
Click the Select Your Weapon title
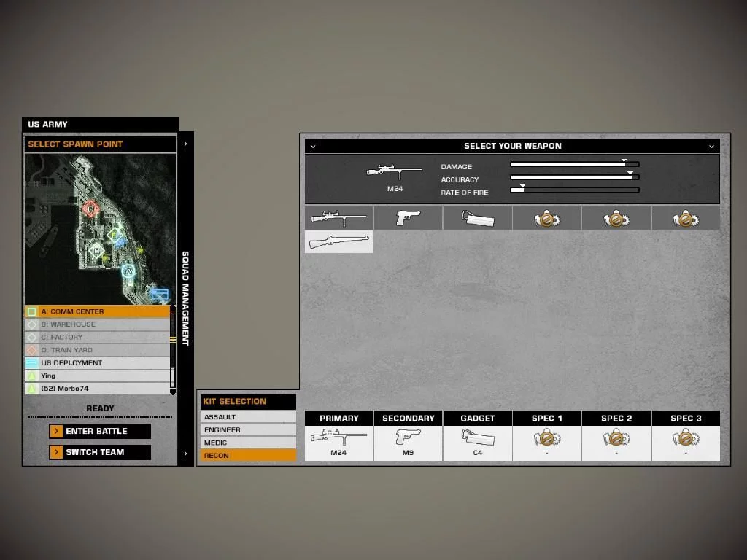[x=513, y=146]
